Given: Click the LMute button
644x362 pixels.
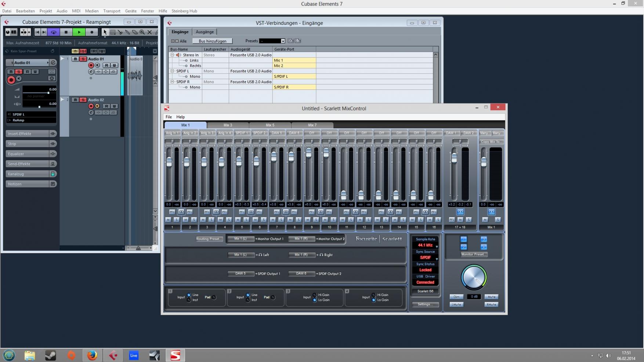Looking at the screenshot, I should point(456,305).
